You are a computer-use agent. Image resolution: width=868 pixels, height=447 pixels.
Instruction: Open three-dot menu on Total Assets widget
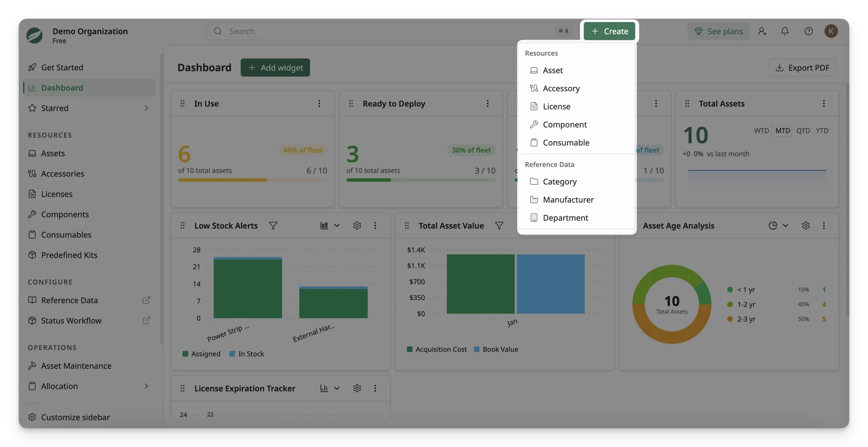point(824,104)
